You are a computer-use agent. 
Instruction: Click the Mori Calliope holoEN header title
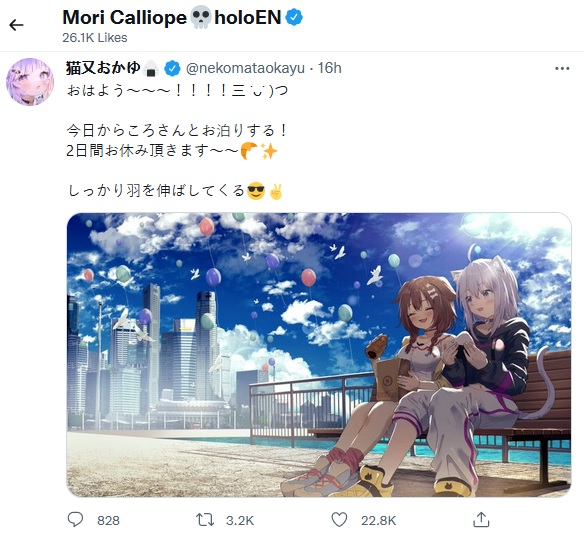(182, 18)
